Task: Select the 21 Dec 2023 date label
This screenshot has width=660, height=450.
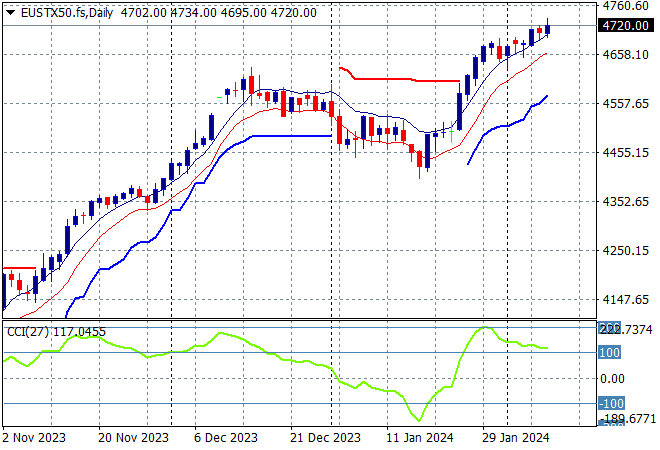Action: pos(325,438)
